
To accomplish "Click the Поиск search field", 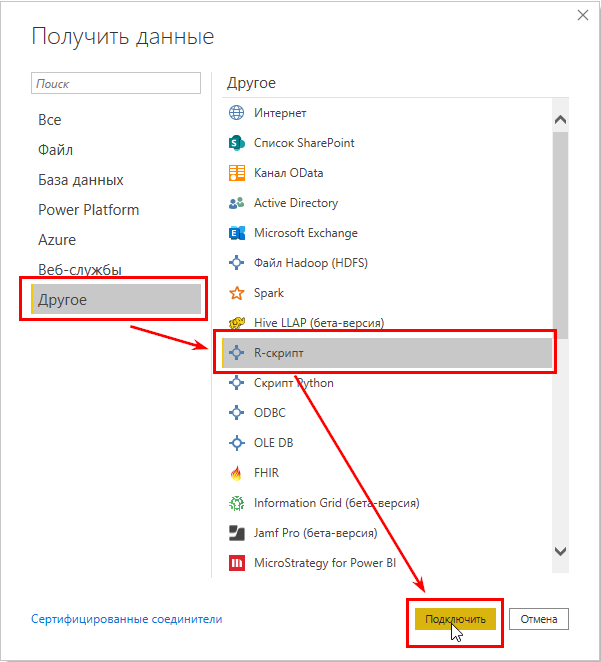I will click(116, 83).
